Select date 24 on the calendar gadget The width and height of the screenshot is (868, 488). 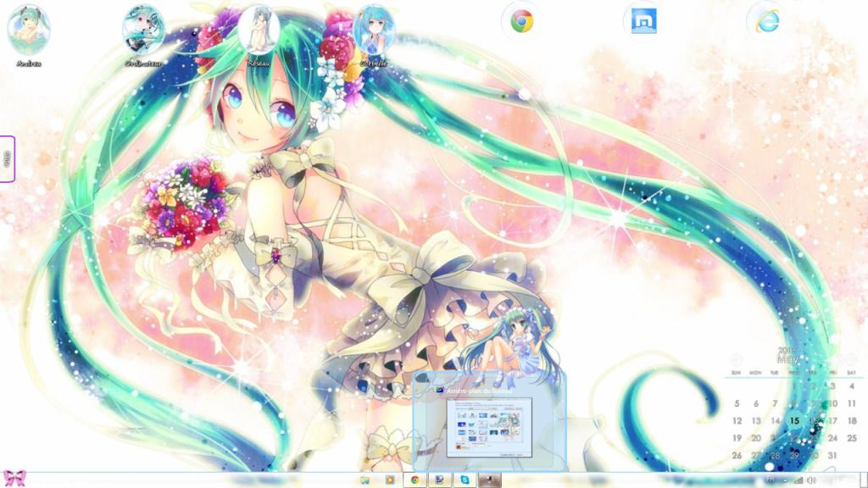(832, 438)
